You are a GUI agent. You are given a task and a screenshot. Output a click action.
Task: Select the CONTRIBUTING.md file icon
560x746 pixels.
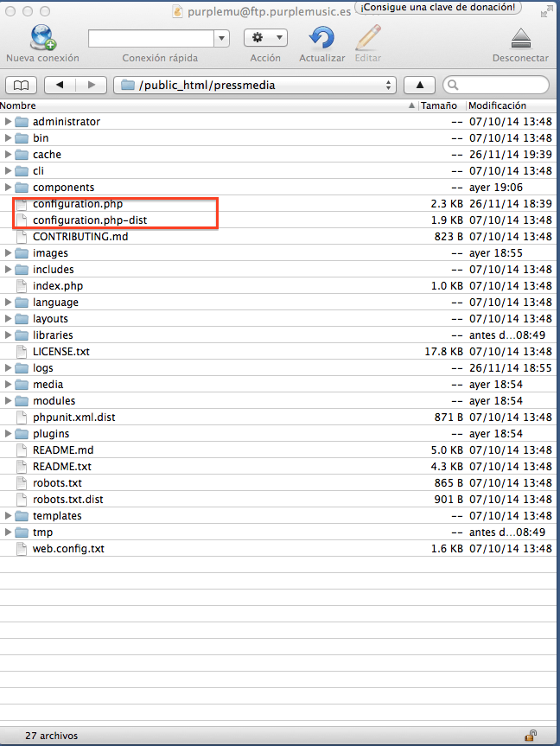pos(22,237)
